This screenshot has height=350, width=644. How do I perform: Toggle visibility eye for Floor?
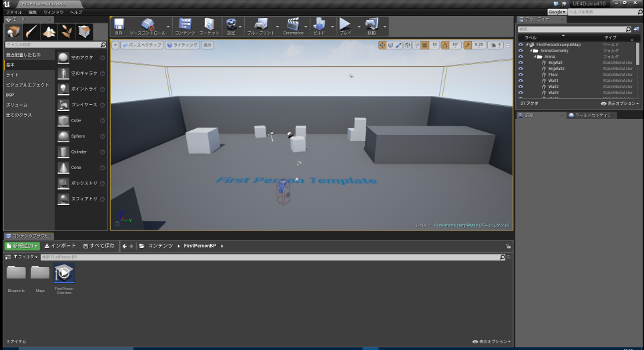pos(521,75)
